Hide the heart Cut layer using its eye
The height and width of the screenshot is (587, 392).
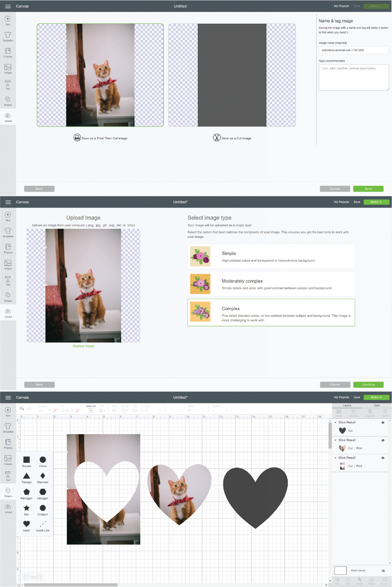point(383,422)
